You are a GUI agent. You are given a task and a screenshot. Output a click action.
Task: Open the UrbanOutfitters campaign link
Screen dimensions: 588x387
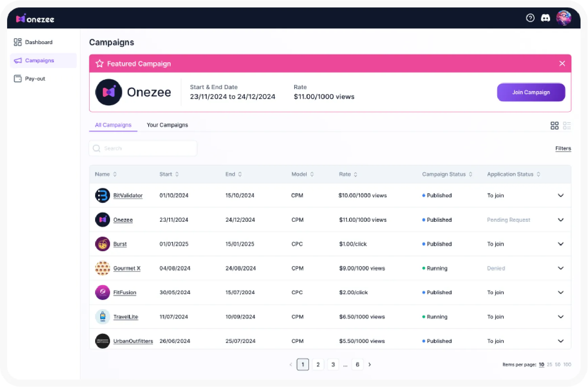(133, 341)
